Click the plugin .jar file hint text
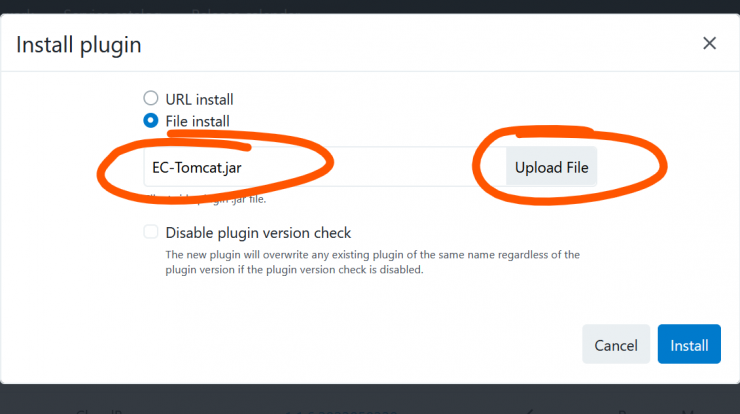This screenshot has width=740, height=414. pos(206,199)
